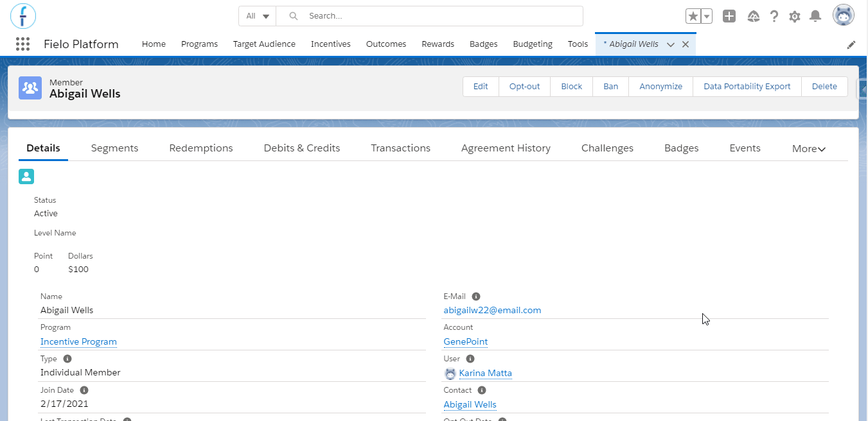Screen dimensions: 868x421
Task: Click the pencil edit navigation icon
Action: 851,44
